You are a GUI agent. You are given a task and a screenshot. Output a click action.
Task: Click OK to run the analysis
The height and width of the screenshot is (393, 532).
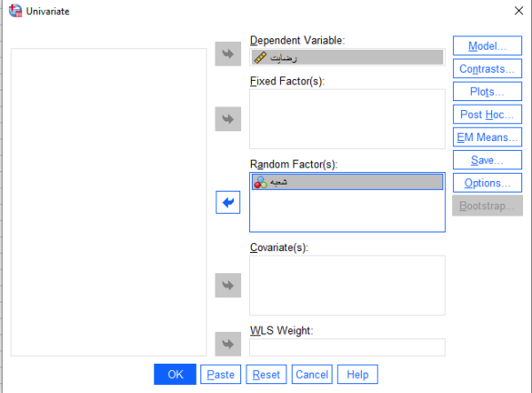click(x=175, y=374)
